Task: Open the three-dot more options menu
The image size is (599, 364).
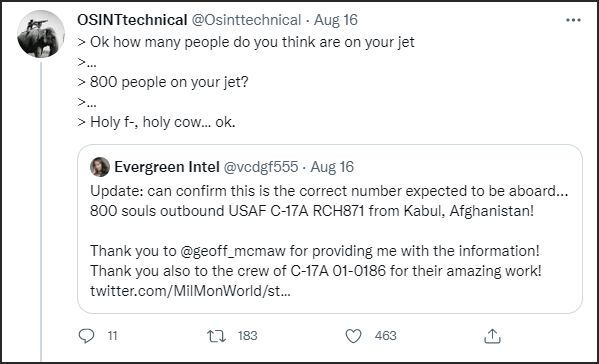Action: point(573,20)
